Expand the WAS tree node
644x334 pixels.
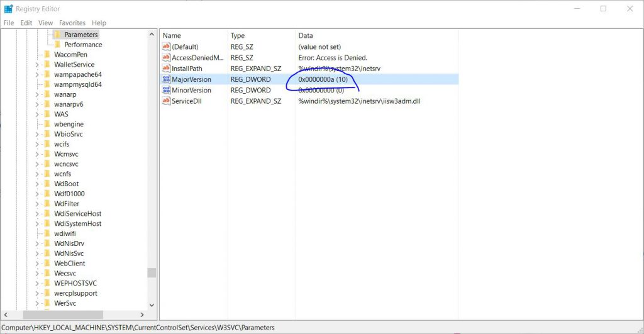pos(36,114)
